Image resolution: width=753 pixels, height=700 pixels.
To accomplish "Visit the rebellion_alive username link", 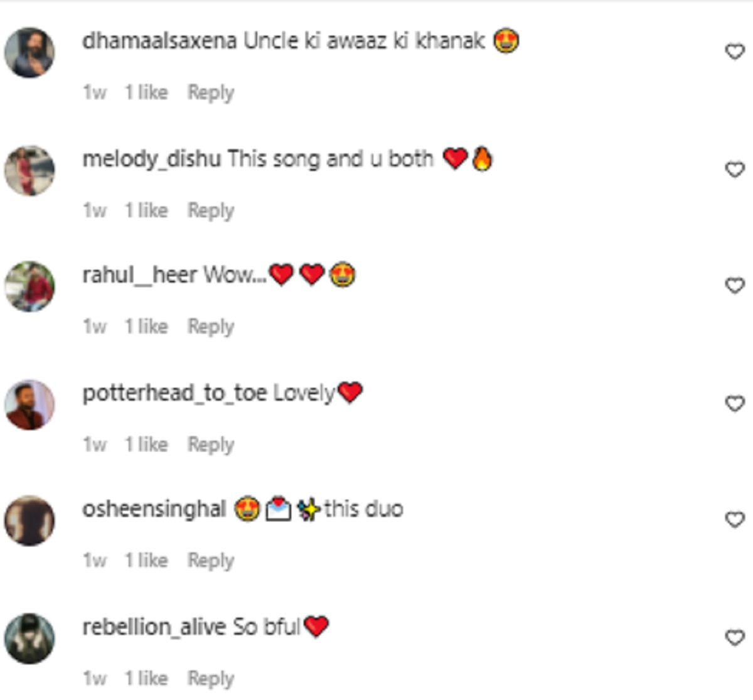I will [x=154, y=627].
